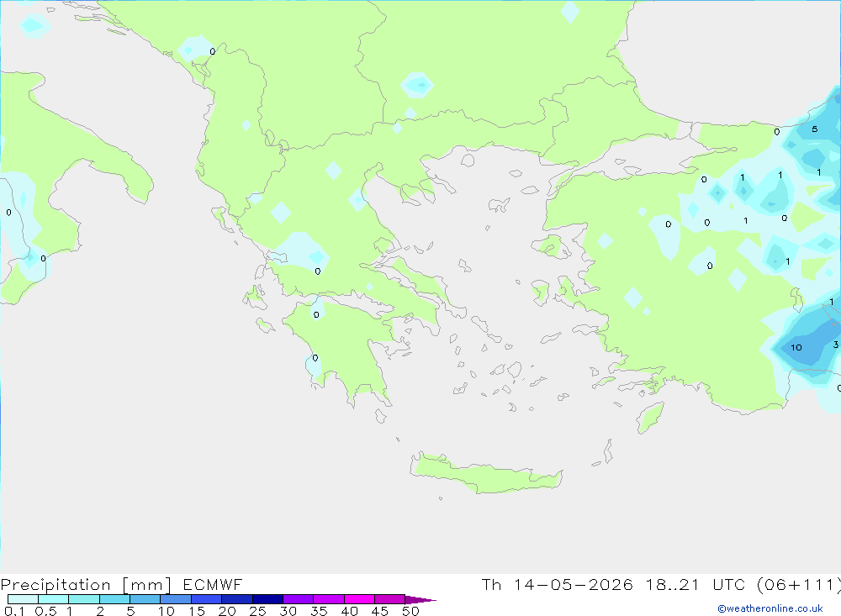The width and height of the screenshot is (841, 616).
Task: Open the weatheronline.co.uk link
Action: click(x=770, y=608)
